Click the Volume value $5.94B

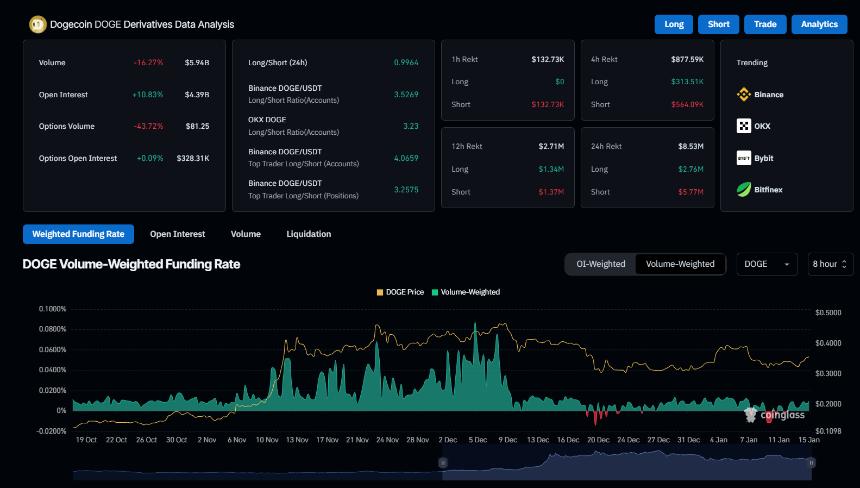tap(197, 63)
